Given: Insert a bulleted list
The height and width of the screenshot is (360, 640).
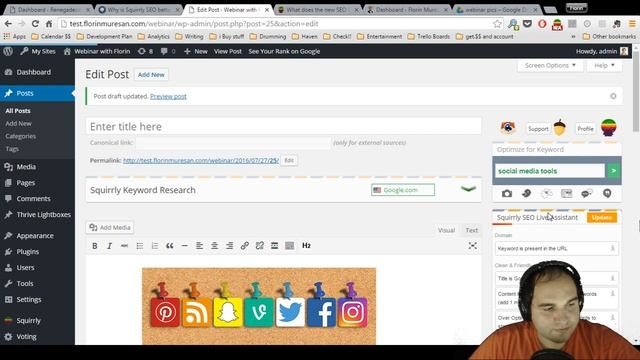Looking at the screenshot, I should [140, 246].
